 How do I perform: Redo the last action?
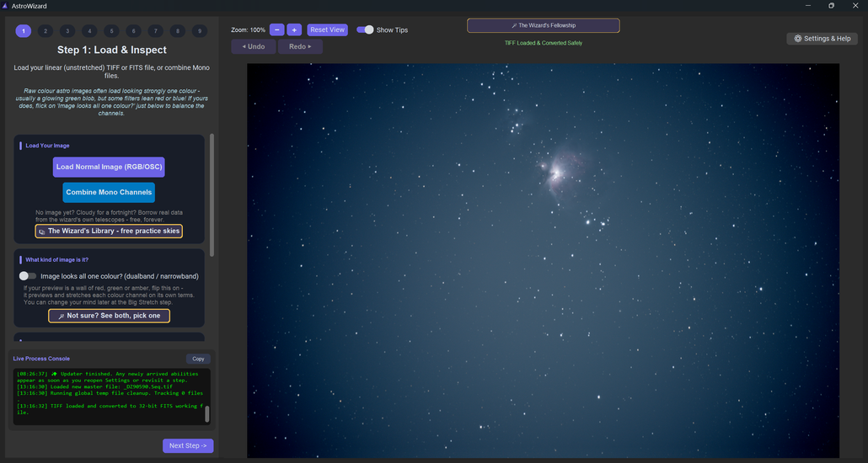click(300, 46)
